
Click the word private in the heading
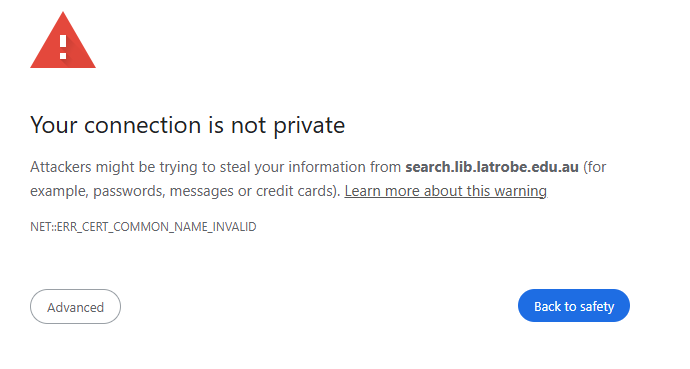pyautogui.click(x=309, y=126)
